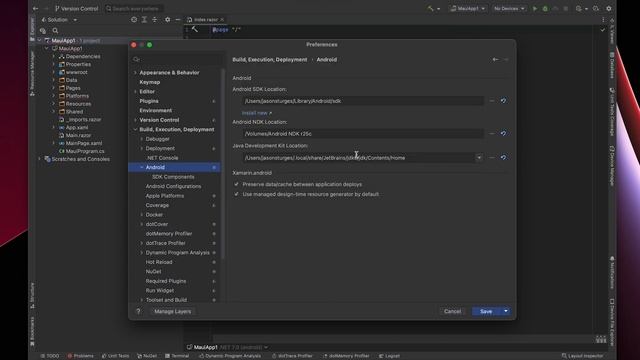Open the Terminal tool window
This screenshot has width=640, height=360.
tap(177, 356)
